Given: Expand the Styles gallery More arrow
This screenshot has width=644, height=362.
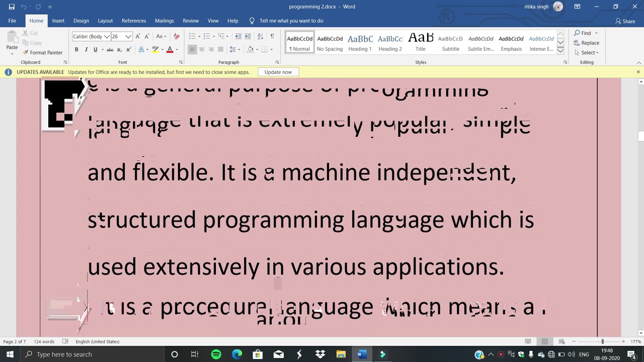Looking at the screenshot, I should click(560, 51).
